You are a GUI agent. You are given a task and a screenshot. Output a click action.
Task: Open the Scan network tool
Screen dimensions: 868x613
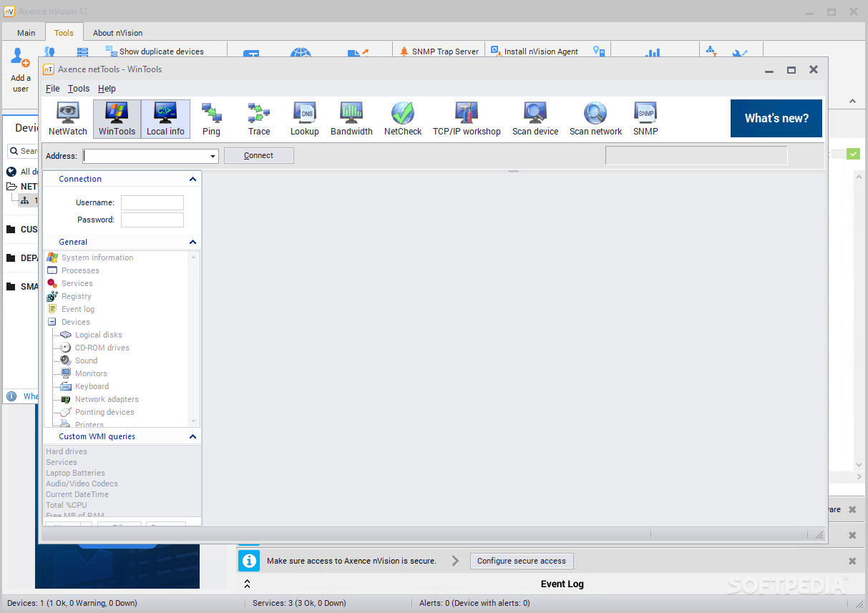coord(595,119)
